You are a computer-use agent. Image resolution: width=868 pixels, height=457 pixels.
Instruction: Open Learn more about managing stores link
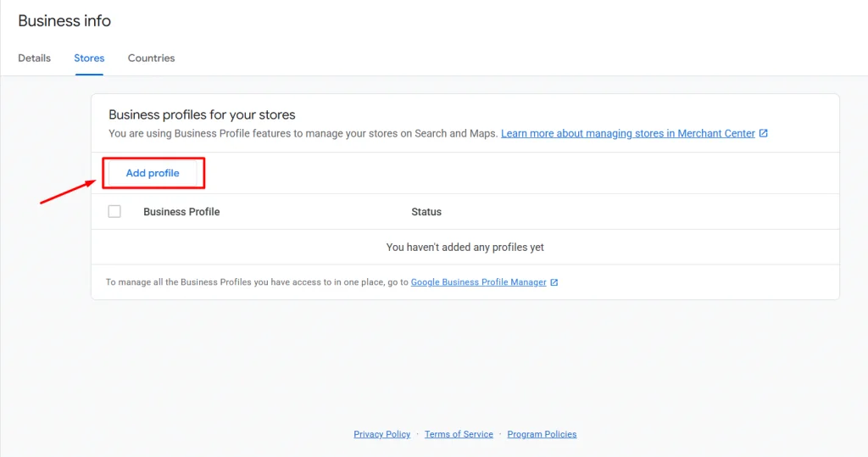(628, 133)
